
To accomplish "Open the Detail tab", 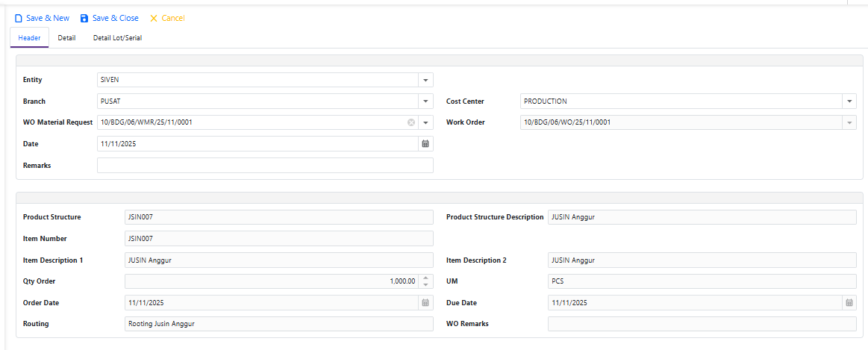I will pyautogui.click(x=66, y=37).
